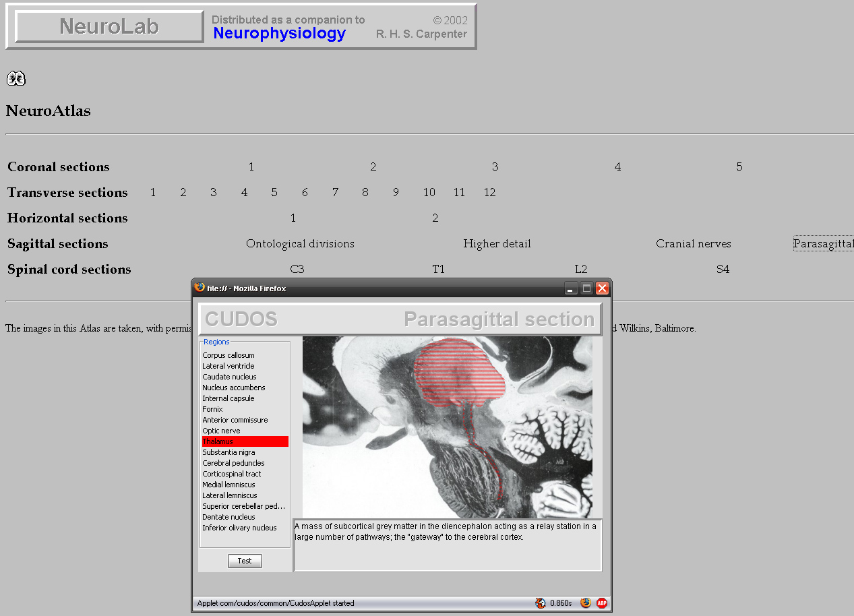The width and height of the screenshot is (854, 616).
Task: Maximize the Firefox popup window
Action: pos(586,288)
